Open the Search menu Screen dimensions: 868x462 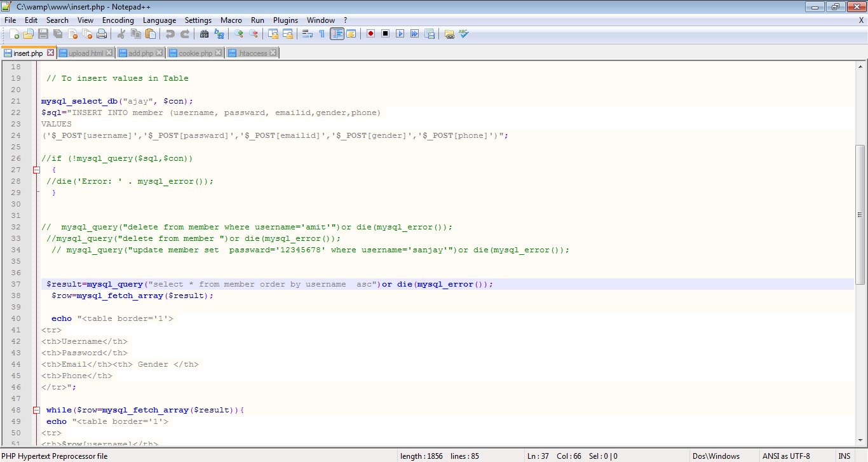(x=57, y=20)
